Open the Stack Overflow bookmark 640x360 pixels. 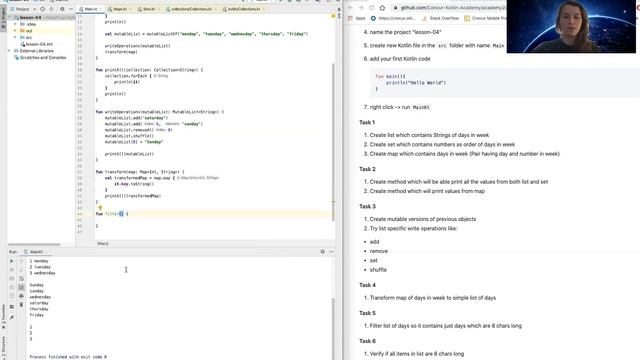440,18
